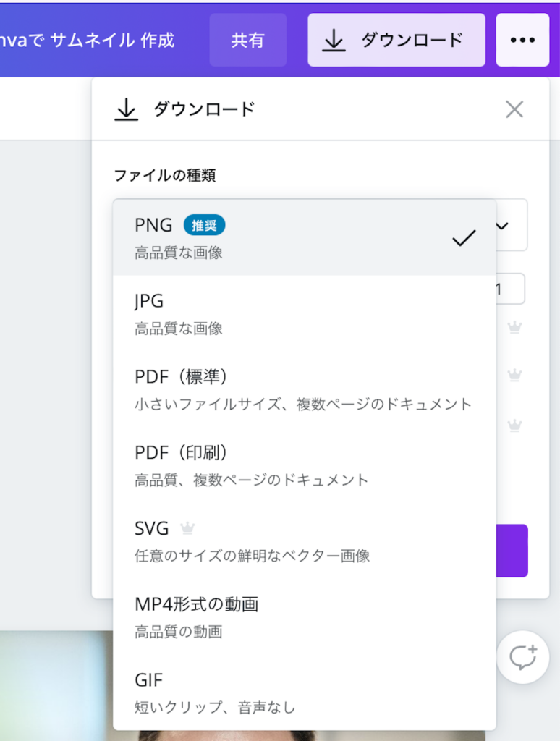Collapse the file type dropdown chevron

click(x=503, y=226)
